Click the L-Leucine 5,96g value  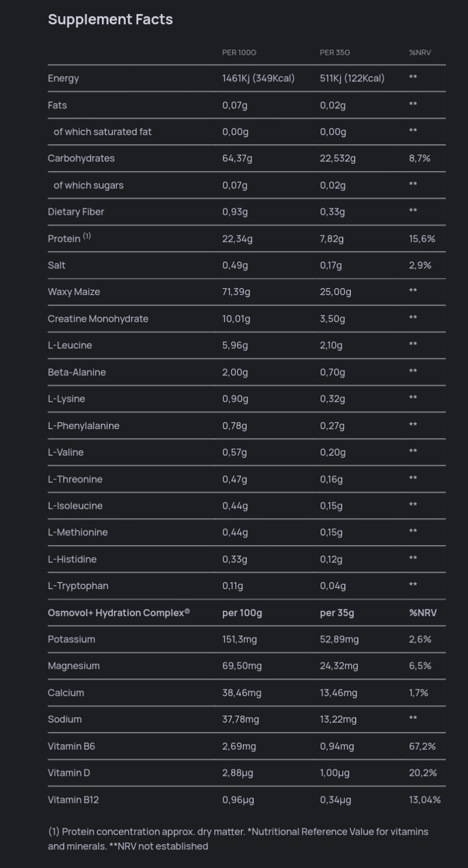235,346
